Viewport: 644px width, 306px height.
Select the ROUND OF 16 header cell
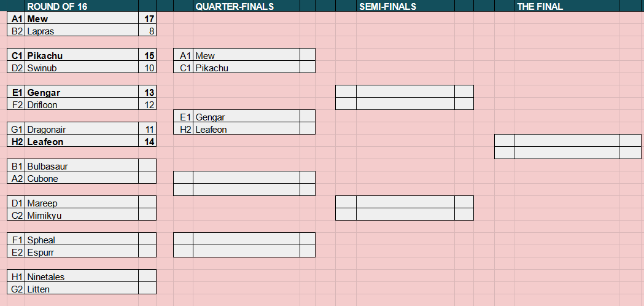pos(82,6)
